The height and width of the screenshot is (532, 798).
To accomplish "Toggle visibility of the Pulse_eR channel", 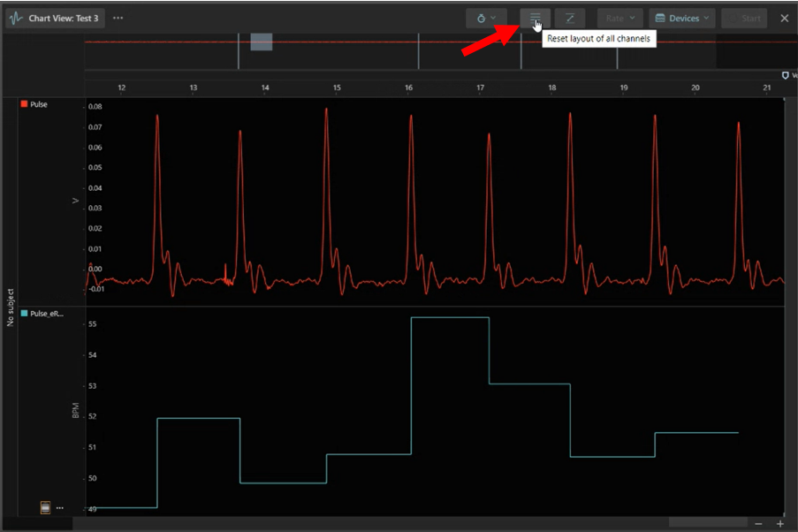I will (25, 313).
